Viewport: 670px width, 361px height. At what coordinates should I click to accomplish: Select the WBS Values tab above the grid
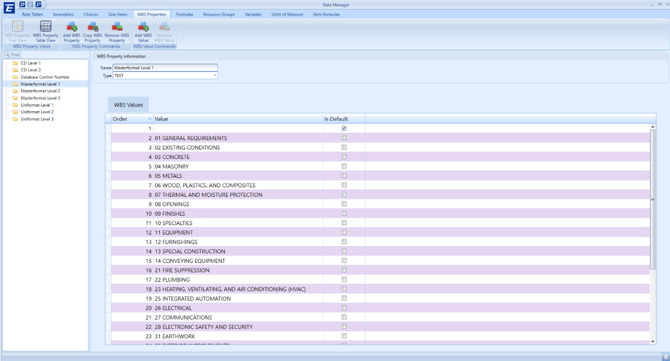click(128, 105)
